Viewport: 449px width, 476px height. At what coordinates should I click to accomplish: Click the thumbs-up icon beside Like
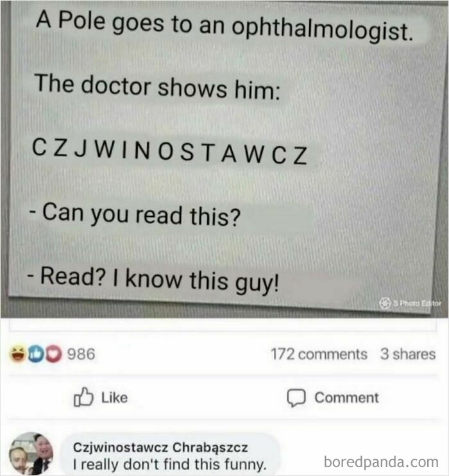tap(83, 396)
